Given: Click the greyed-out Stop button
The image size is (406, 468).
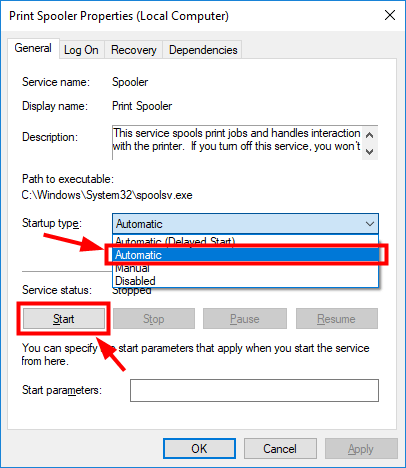Looking at the screenshot, I should 154,319.
